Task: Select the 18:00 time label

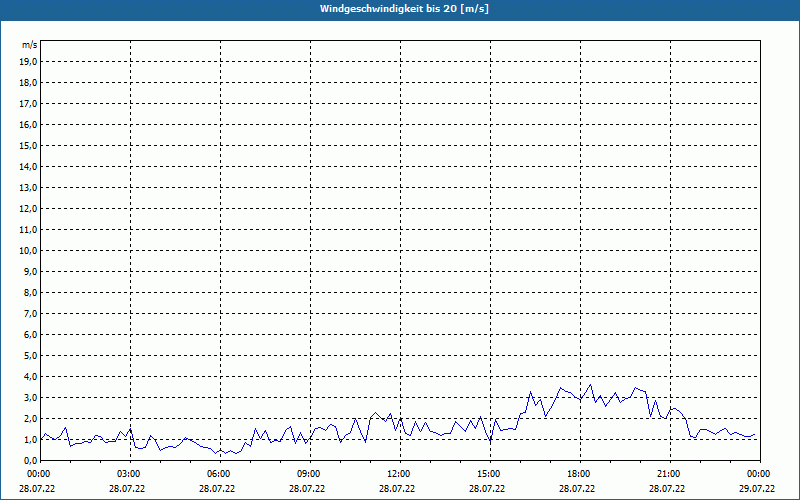Action: pyautogui.click(x=581, y=474)
